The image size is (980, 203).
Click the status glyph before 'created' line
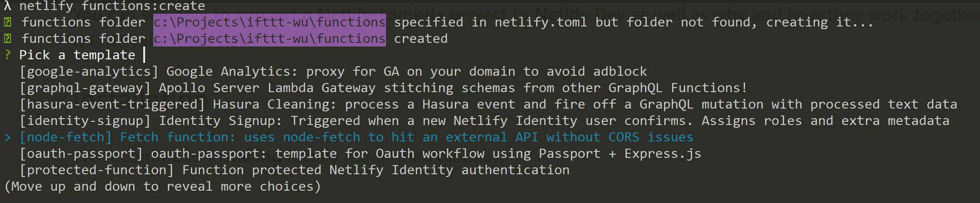point(8,38)
